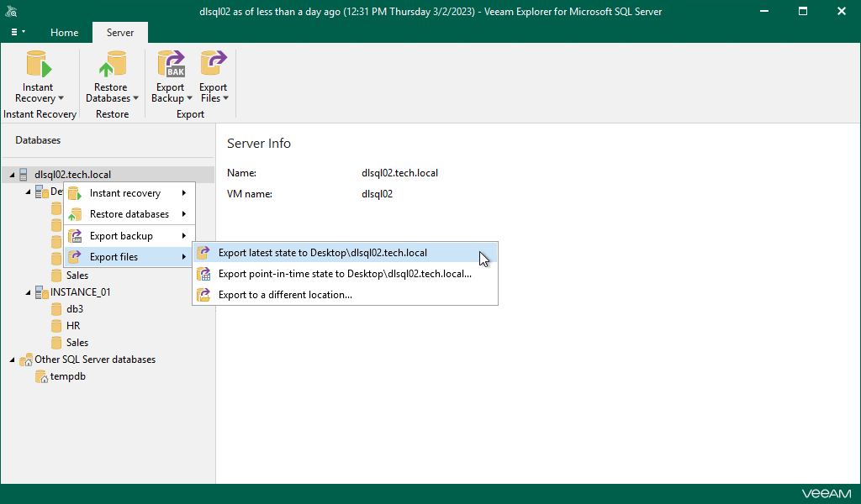Select the db3 database
This screenshot has height=504, width=861.
75,309
